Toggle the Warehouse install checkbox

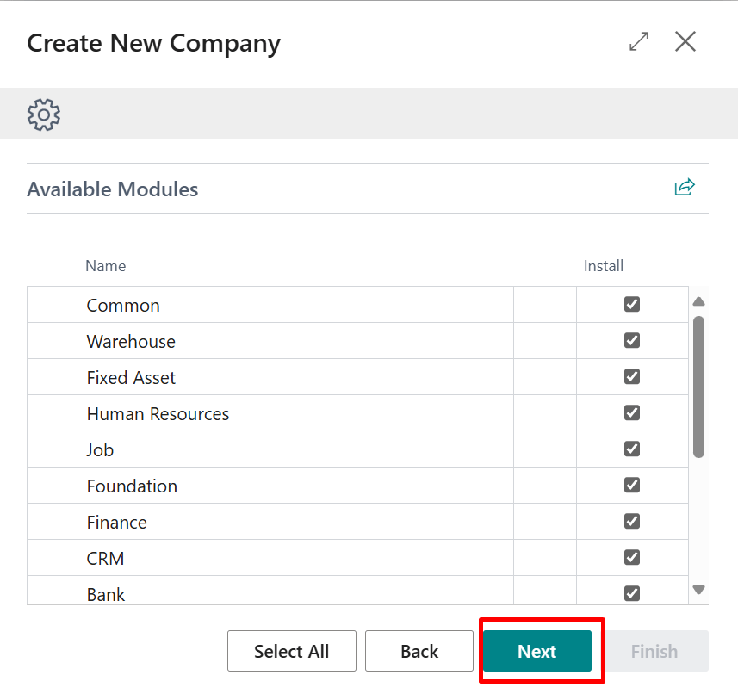[x=632, y=340]
